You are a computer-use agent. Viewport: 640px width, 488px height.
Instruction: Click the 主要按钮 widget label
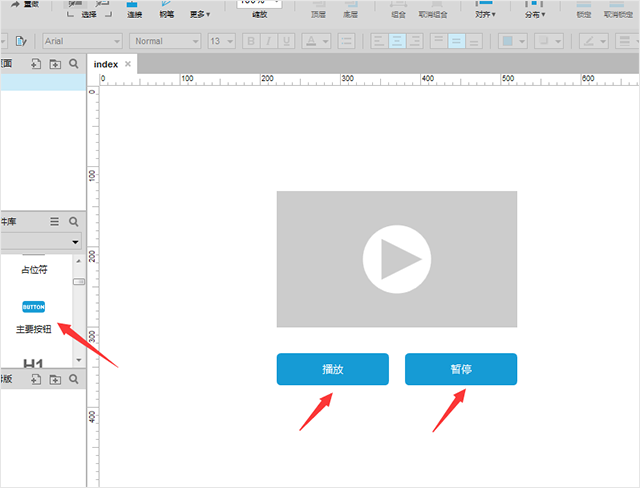33,329
